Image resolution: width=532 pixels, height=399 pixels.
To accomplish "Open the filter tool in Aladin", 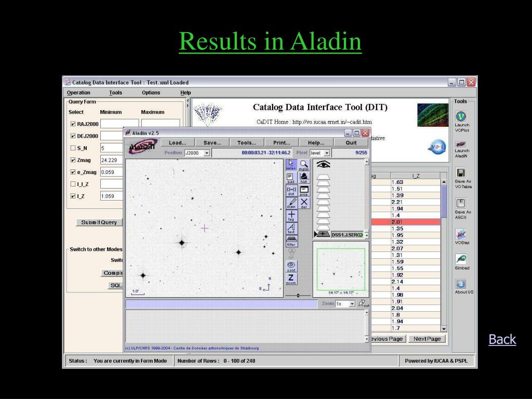I will pyautogui.click(x=291, y=241).
